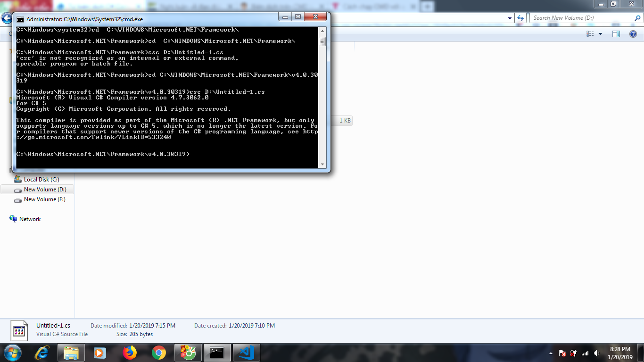Select New Volume (E:) in navigation pane
Image resolution: width=644 pixels, height=362 pixels.
pyautogui.click(x=44, y=199)
